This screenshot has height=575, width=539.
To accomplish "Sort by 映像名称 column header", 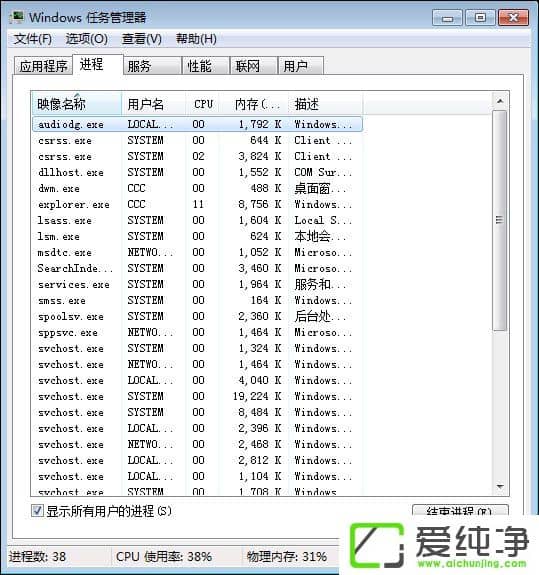I will [x=77, y=104].
